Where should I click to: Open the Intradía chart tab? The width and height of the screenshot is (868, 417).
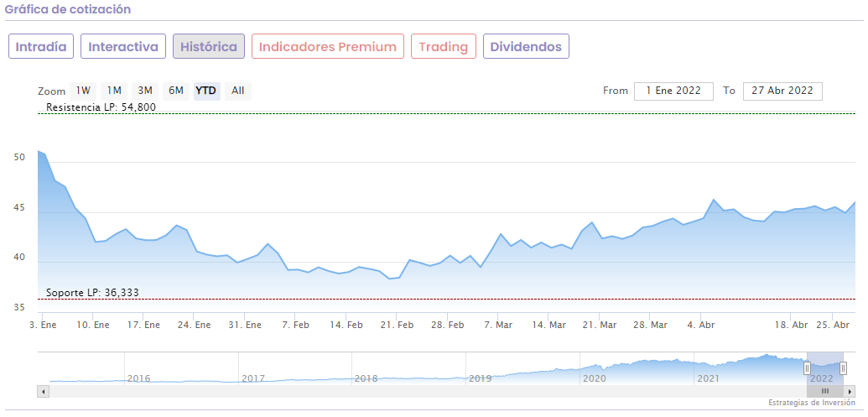[x=41, y=47]
